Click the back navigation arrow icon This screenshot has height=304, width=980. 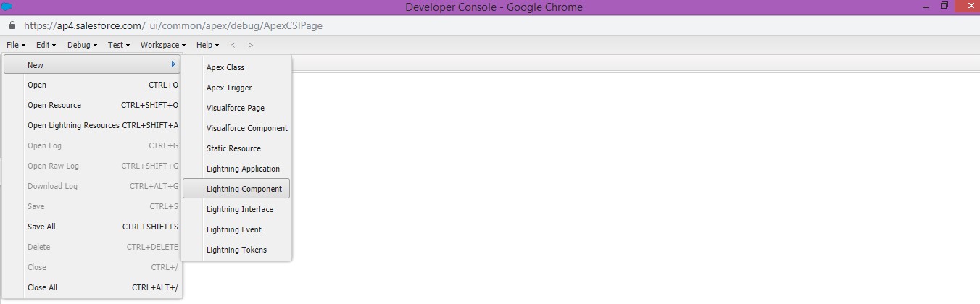pyautogui.click(x=233, y=45)
